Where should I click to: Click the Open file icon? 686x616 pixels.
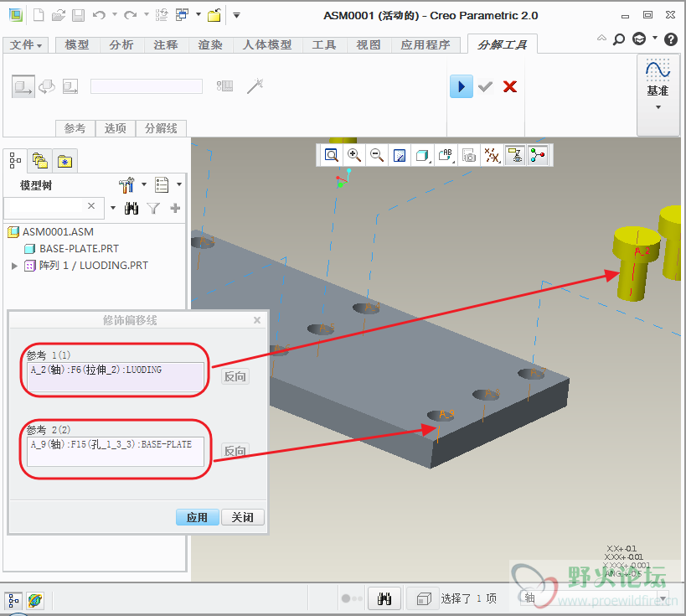point(58,16)
